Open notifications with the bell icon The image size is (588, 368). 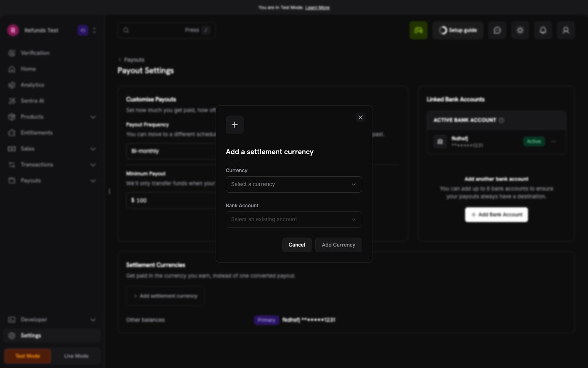pos(543,30)
